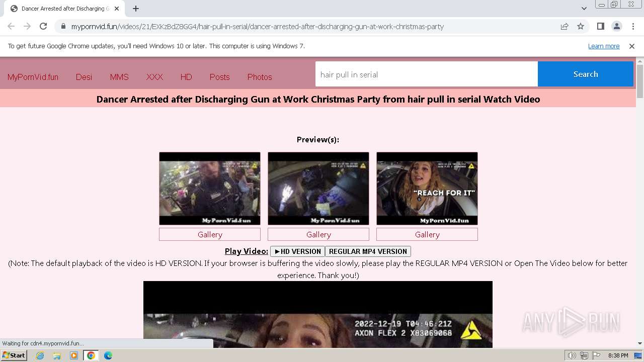Open the raised hand preview thumbnail

pyautogui.click(x=318, y=189)
